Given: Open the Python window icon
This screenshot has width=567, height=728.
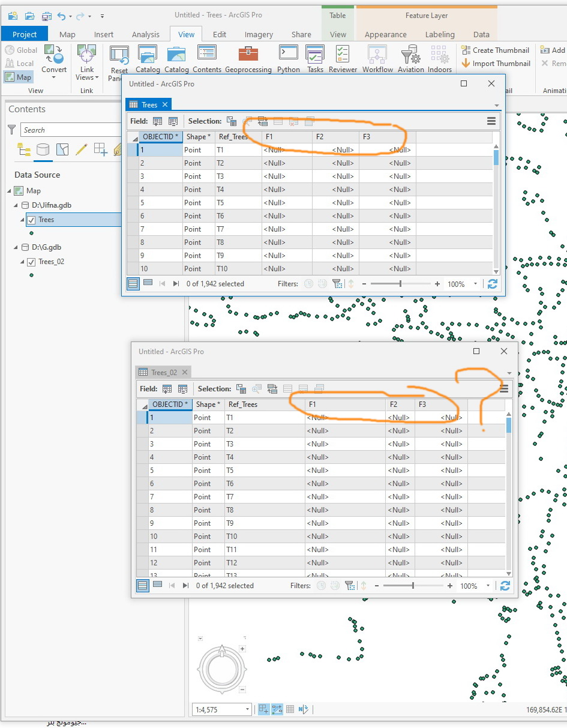Looking at the screenshot, I should [289, 59].
